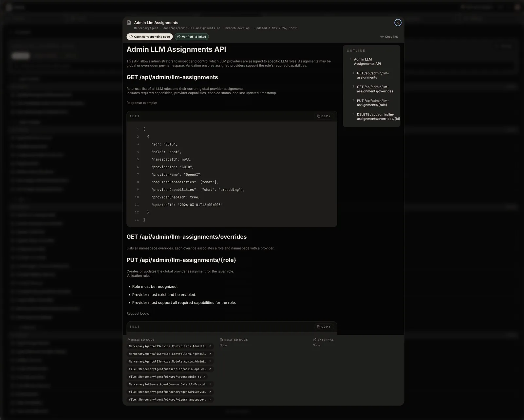
Task: Click the code line "updatedAt": "2026-03-01T12:00:00Z"
Action: (187, 205)
